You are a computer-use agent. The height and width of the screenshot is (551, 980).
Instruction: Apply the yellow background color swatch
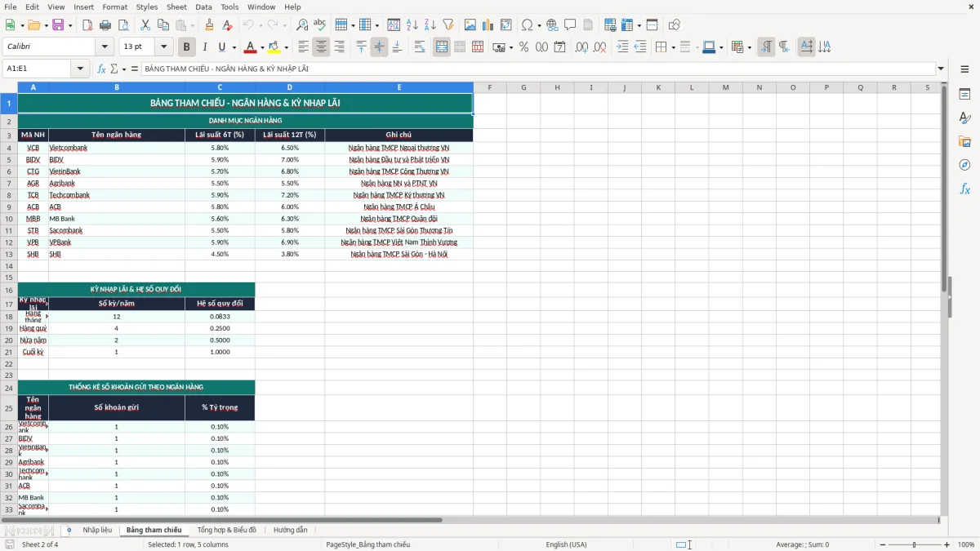coord(275,47)
